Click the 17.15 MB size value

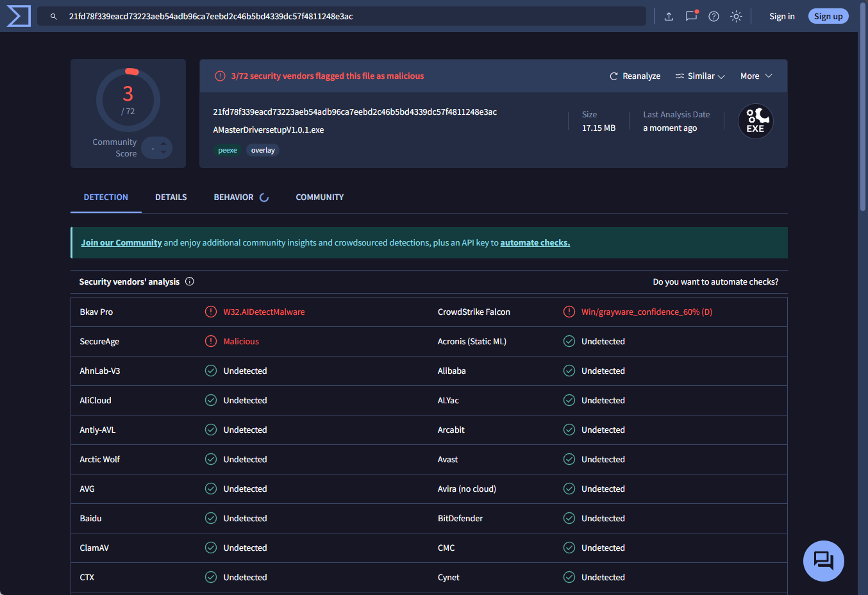(599, 128)
